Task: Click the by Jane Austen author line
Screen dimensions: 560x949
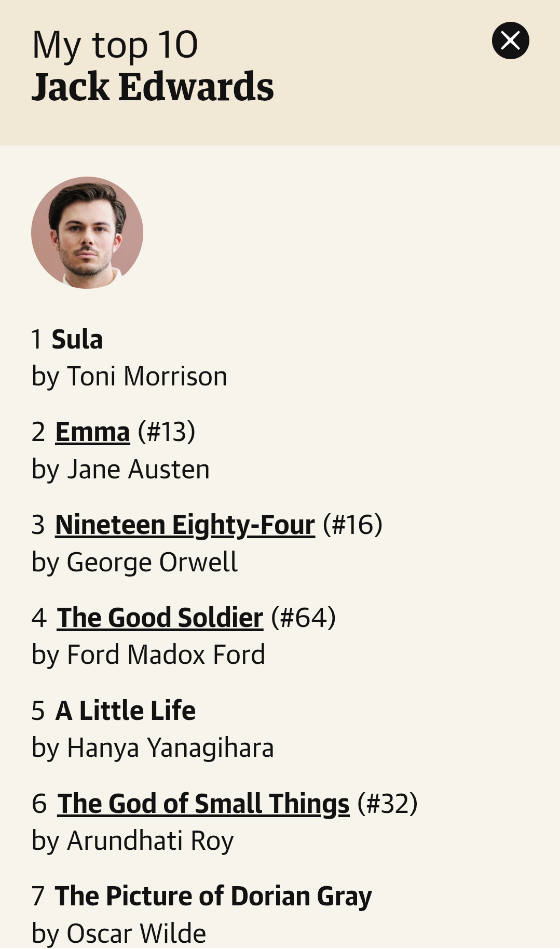Action: click(120, 470)
